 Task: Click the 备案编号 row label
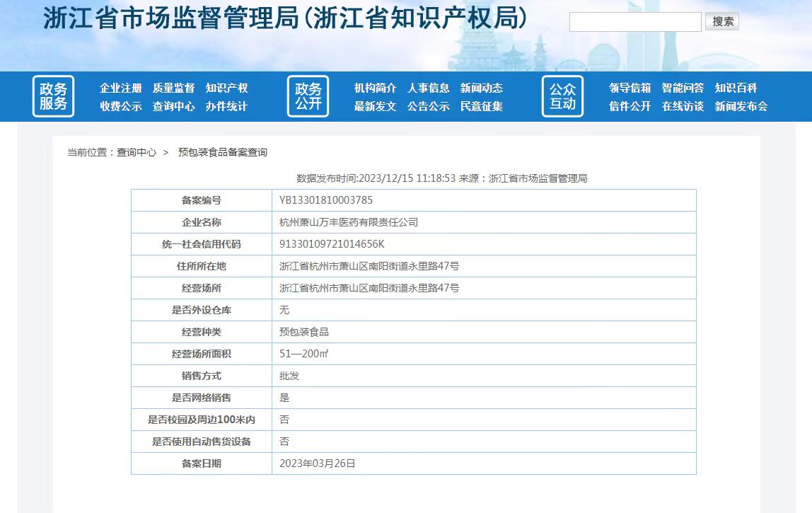tap(202, 200)
